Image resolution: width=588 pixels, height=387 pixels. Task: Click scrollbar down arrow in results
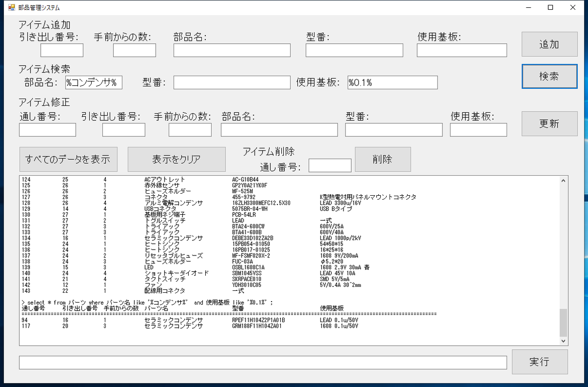click(563, 340)
